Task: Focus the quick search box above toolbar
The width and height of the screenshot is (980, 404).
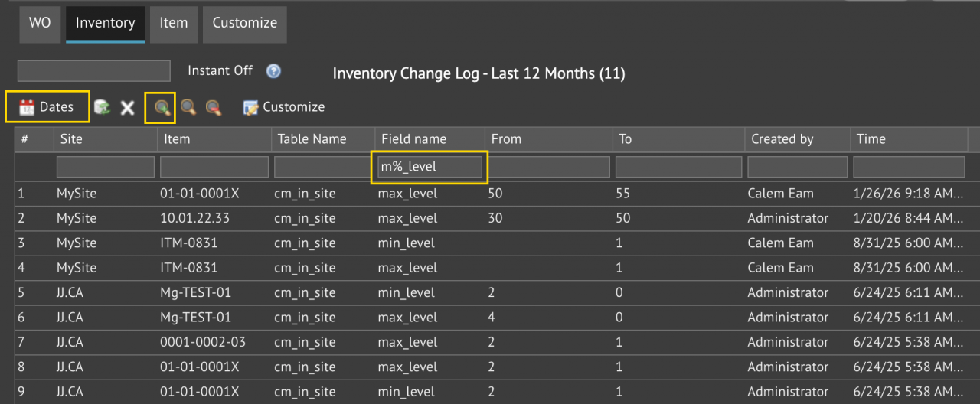Action: click(93, 71)
